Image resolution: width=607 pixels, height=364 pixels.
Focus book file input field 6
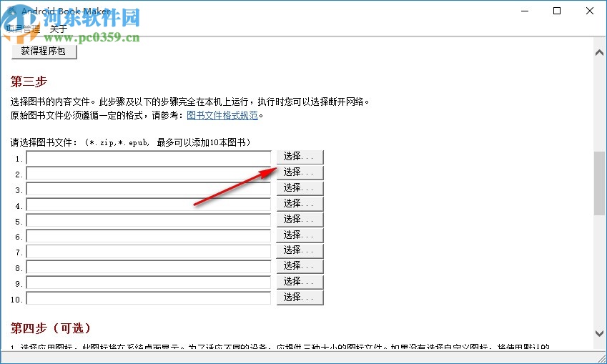(x=149, y=236)
